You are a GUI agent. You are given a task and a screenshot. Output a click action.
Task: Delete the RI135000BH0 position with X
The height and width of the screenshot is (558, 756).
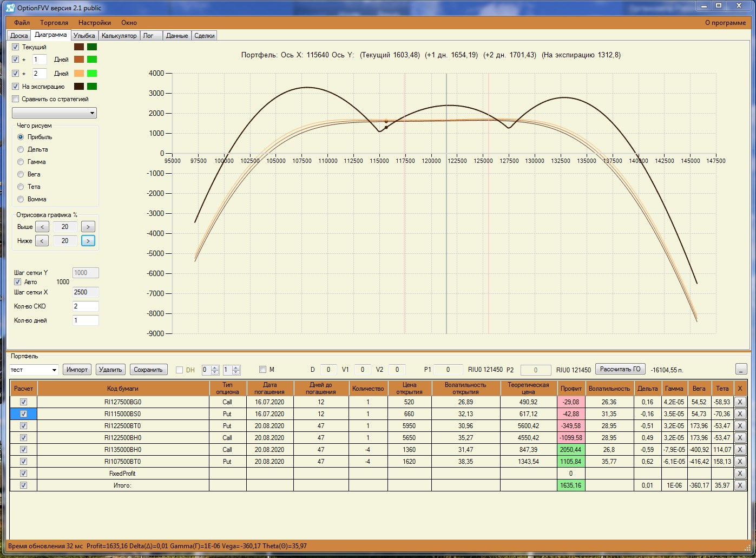[x=740, y=450]
